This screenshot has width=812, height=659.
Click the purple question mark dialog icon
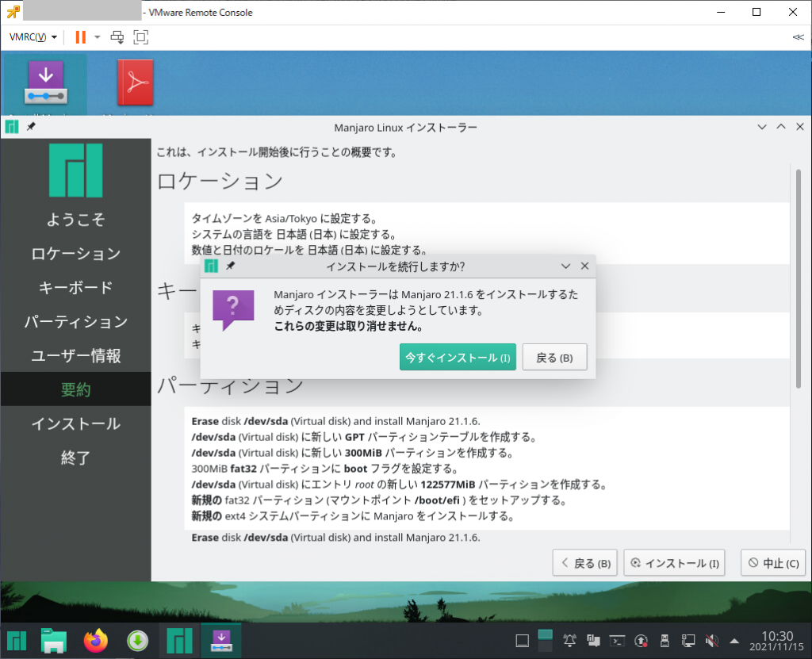point(233,310)
